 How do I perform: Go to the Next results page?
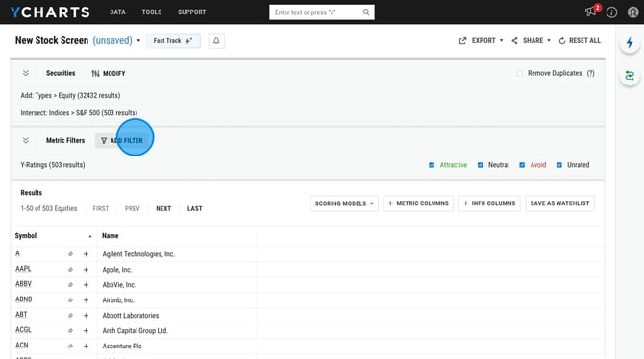(x=163, y=208)
